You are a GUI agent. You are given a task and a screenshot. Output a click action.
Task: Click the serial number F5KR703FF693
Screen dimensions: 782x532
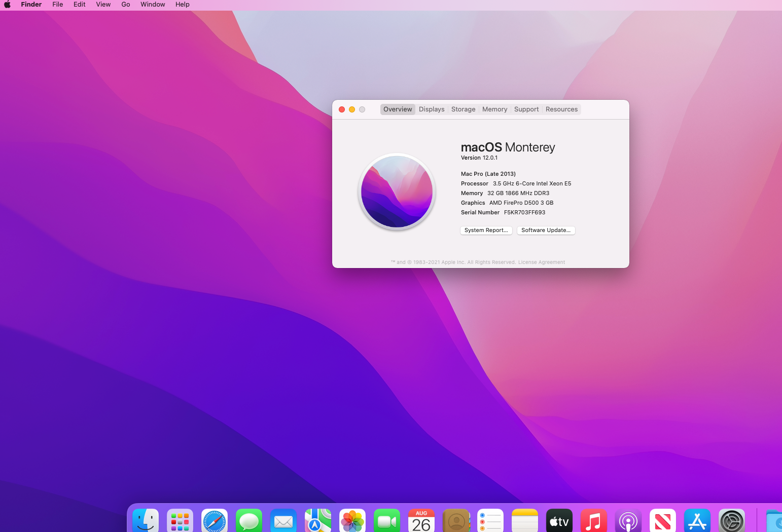coord(525,213)
